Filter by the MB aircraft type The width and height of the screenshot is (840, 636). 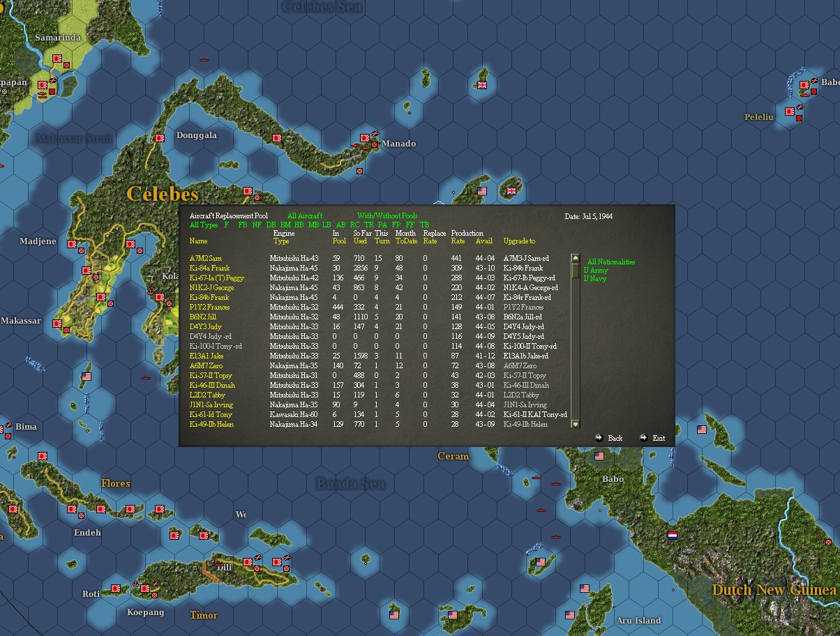click(313, 225)
